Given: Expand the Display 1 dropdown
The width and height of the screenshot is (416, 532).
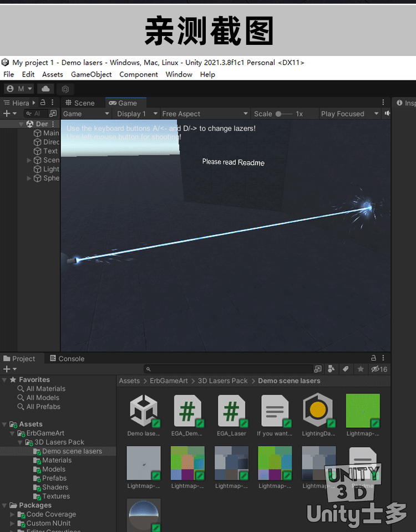Looking at the screenshot, I should tap(136, 114).
